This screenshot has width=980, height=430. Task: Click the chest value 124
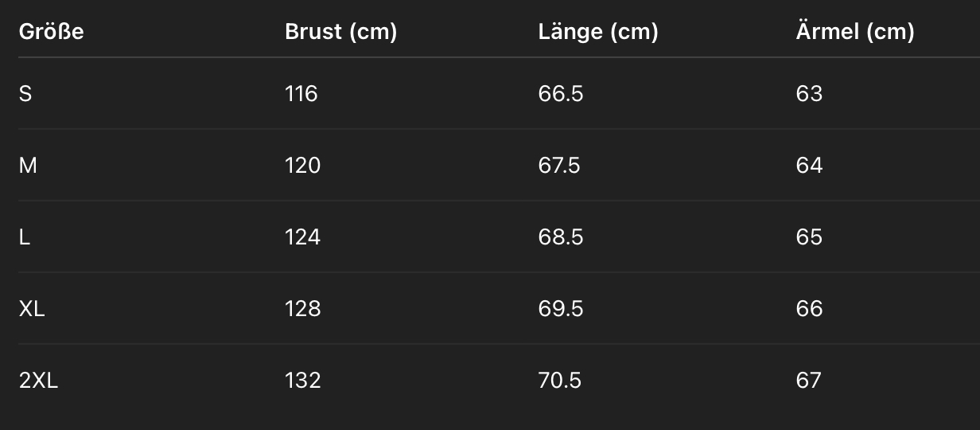click(x=302, y=237)
